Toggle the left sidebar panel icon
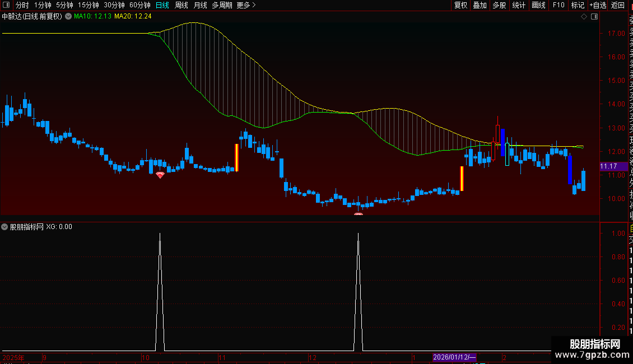Viewport: 633px width, 364px height. coord(6,5)
